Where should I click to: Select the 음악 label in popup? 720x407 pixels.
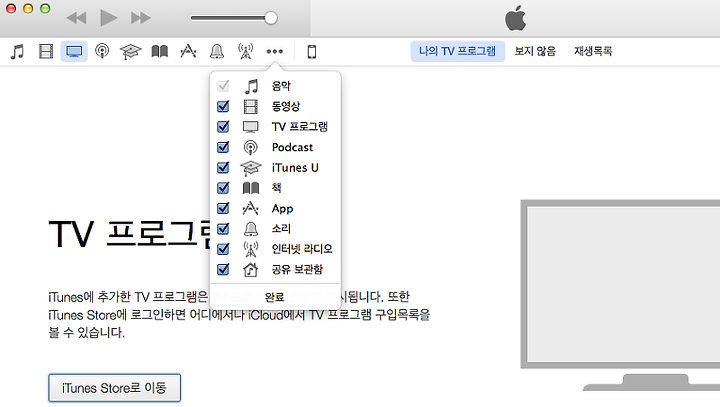281,86
